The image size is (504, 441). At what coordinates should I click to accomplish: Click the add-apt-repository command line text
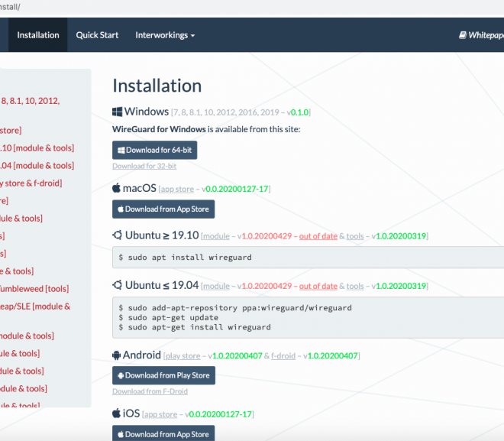click(235, 308)
